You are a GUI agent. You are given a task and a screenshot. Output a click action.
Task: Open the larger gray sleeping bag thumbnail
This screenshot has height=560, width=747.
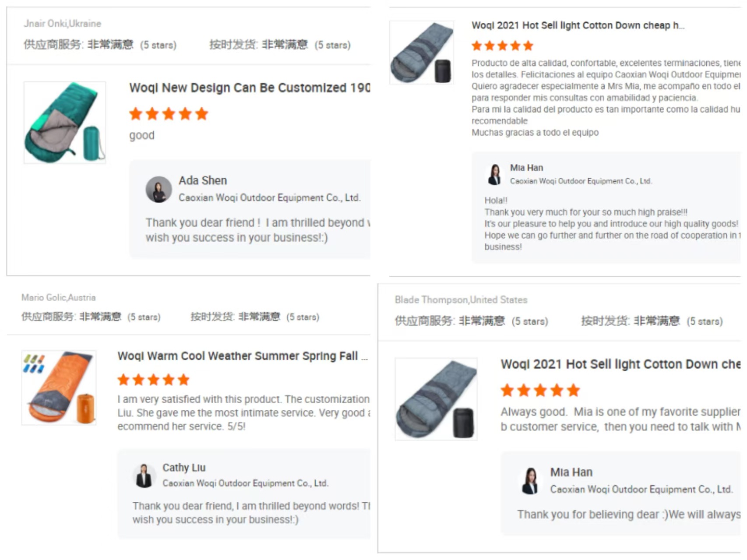(436, 399)
